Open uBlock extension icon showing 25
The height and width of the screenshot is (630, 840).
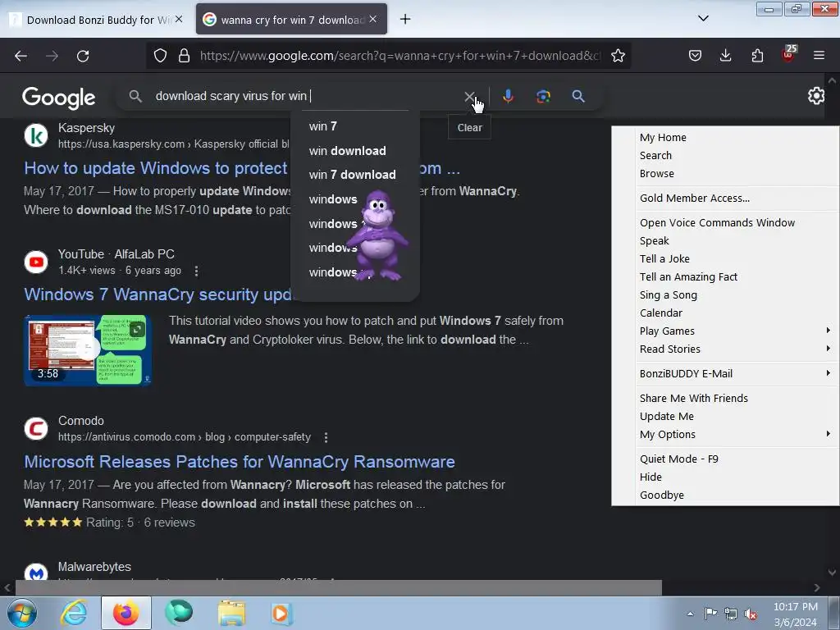(788, 54)
